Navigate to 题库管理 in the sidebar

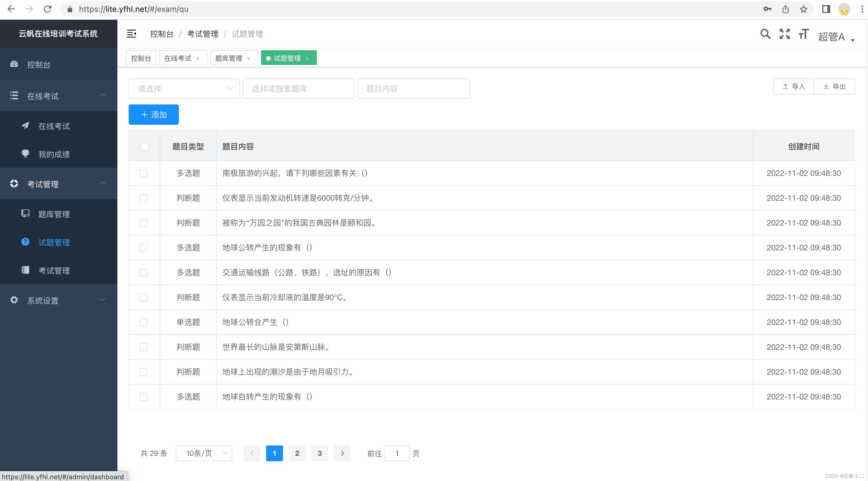coord(54,214)
